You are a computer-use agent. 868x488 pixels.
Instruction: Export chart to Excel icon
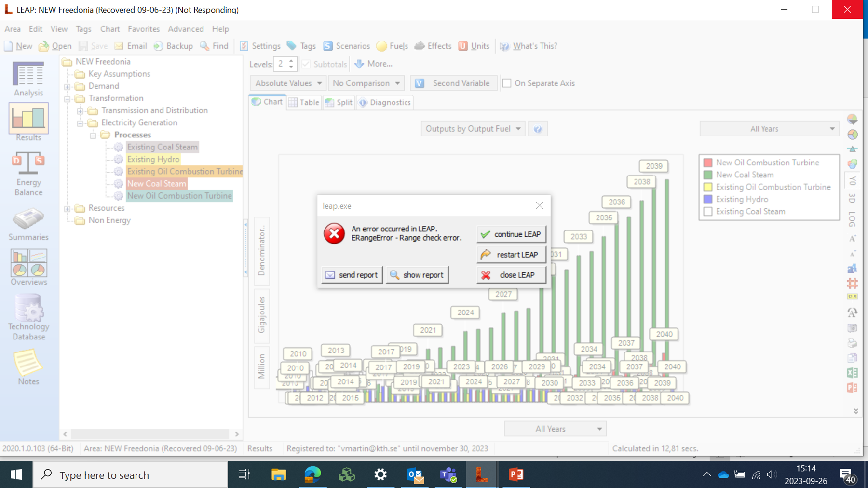pyautogui.click(x=852, y=373)
